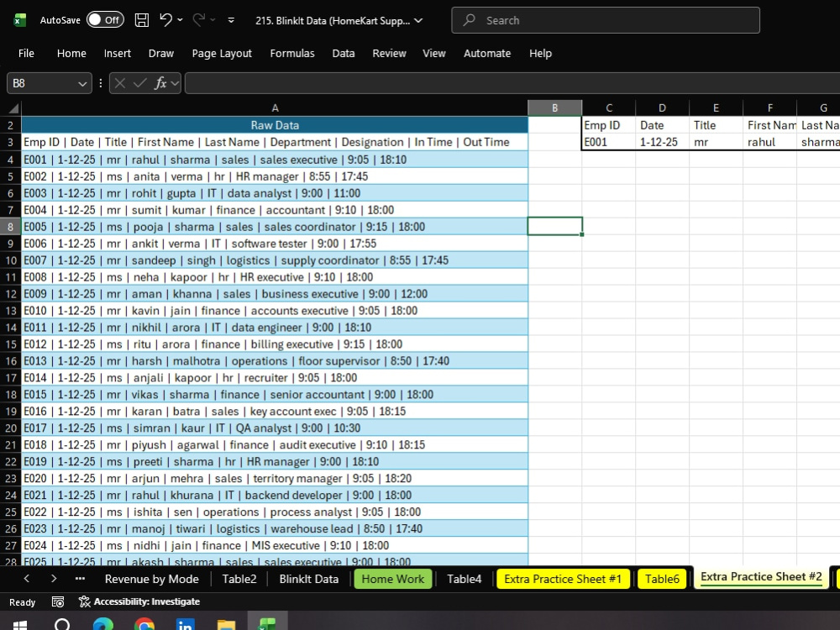Image resolution: width=840 pixels, height=630 pixels.
Task: Open the File menu
Action: [x=26, y=53]
